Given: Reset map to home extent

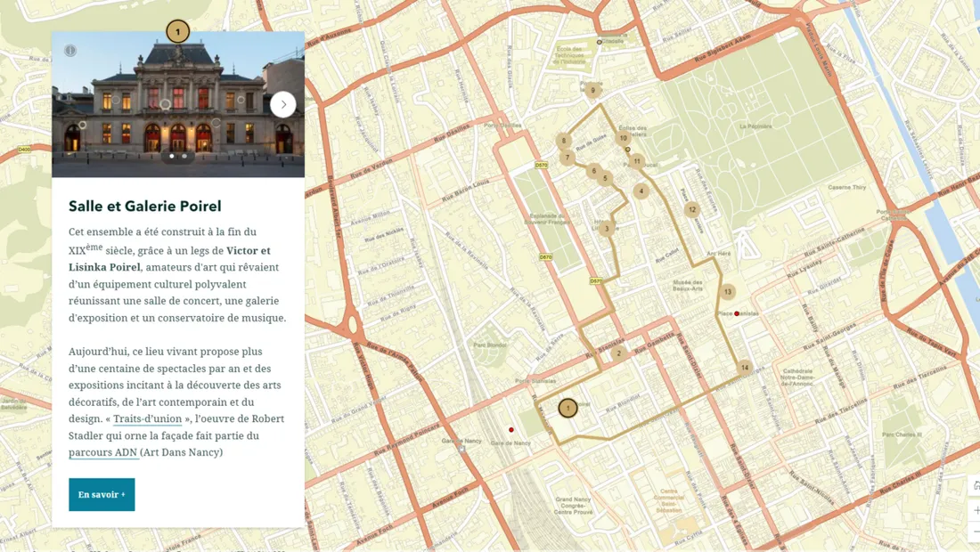Looking at the screenshot, I should (975, 485).
